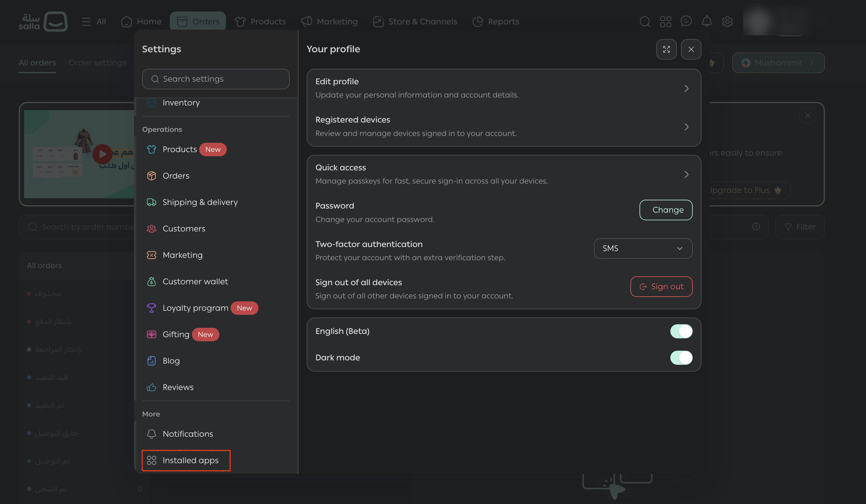
Task: Click Sign out of all devices button
Action: click(x=661, y=287)
